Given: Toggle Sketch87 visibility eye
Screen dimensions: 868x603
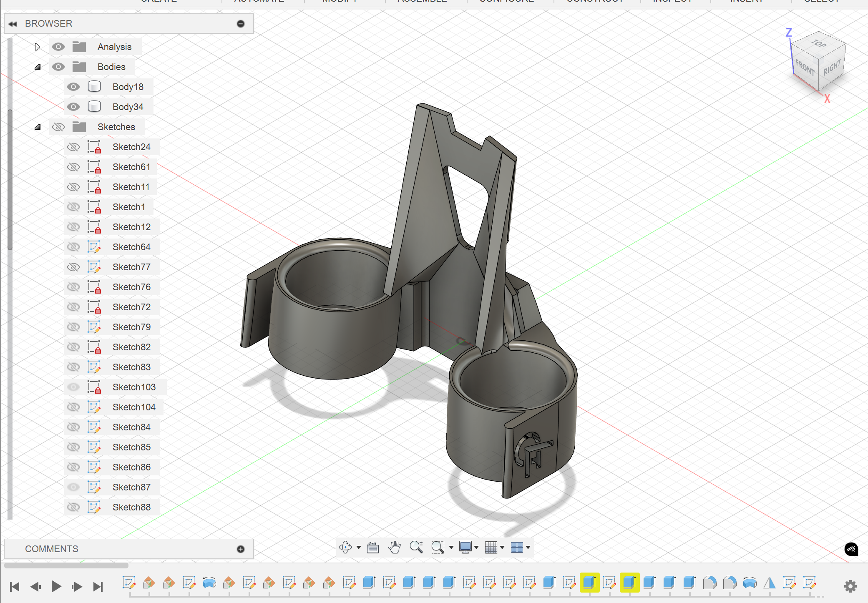Looking at the screenshot, I should 73,487.
